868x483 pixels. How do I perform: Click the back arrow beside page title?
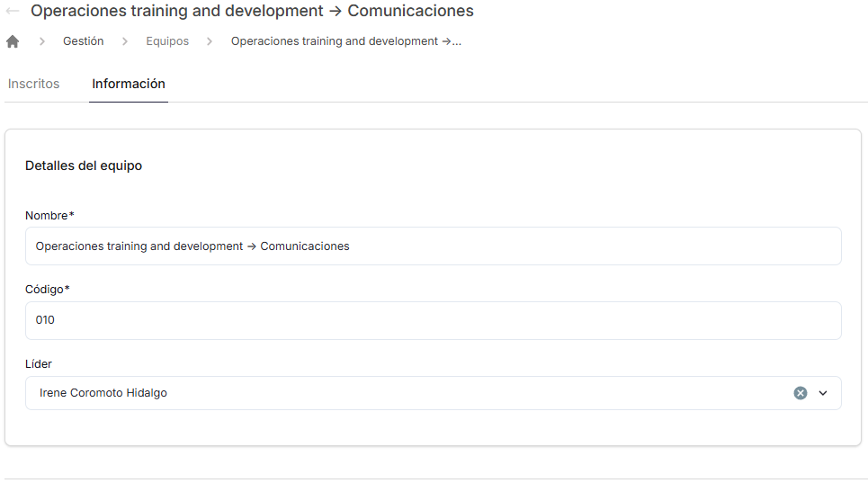[x=13, y=11]
